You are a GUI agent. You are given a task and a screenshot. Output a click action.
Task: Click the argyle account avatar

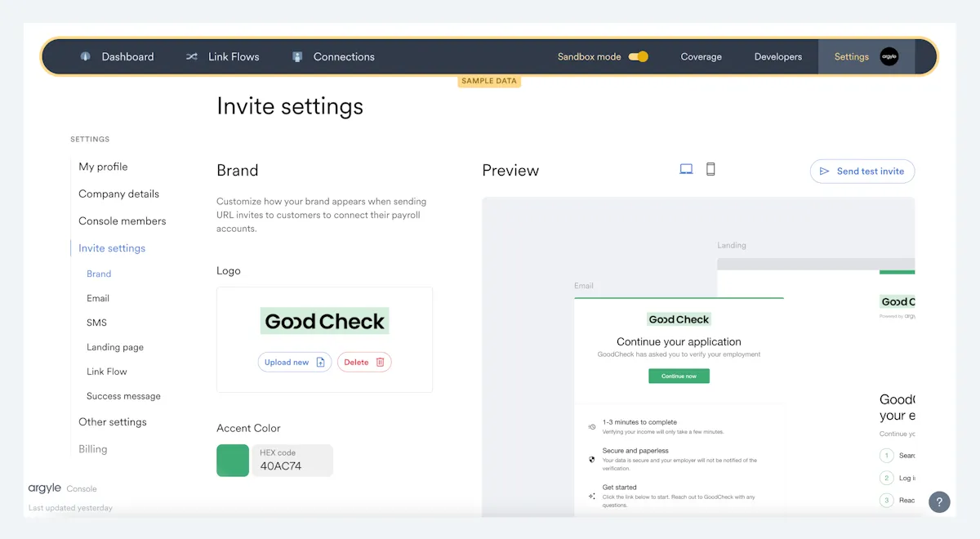pyautogui.click(x=889, y=57)
